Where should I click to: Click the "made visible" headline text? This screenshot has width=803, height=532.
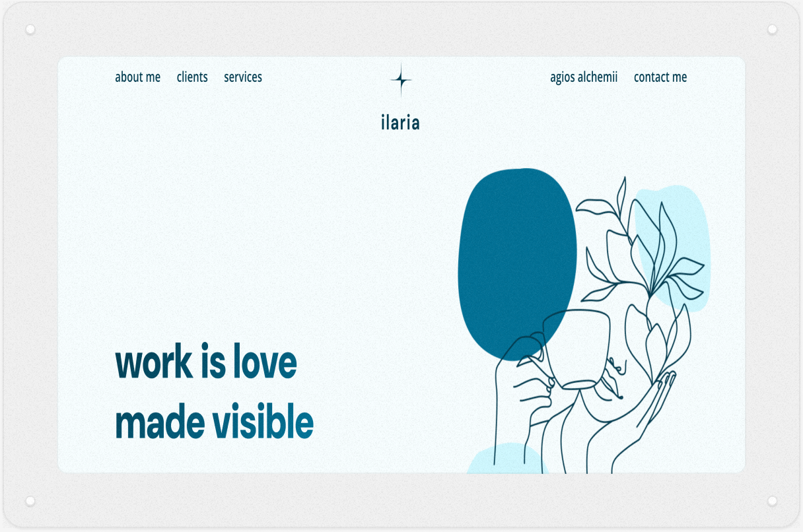click(214, 422)
